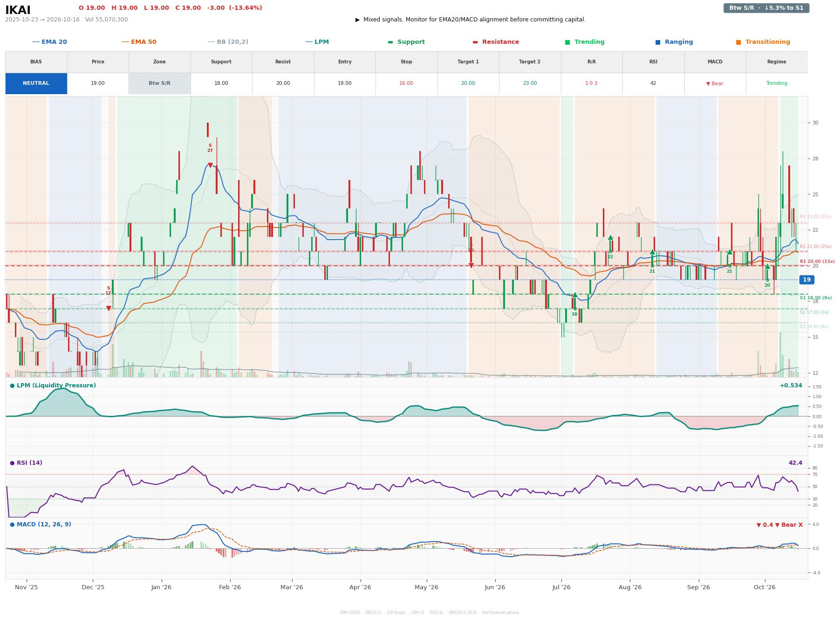Screen dimensions: 840x620
Task: Click the Mixed signals advisory message
Action: click(471, 20)
